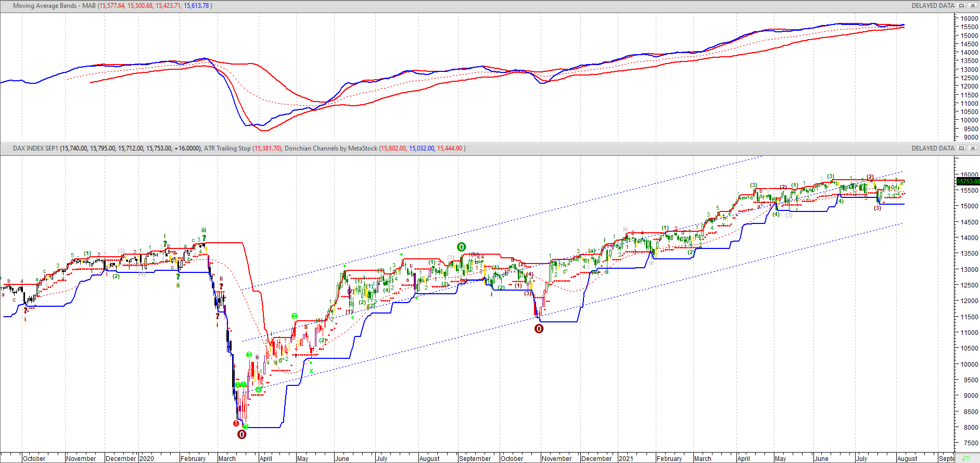
Task: Click the 'March' 2020 date axis label
Action: pos(227,459)
